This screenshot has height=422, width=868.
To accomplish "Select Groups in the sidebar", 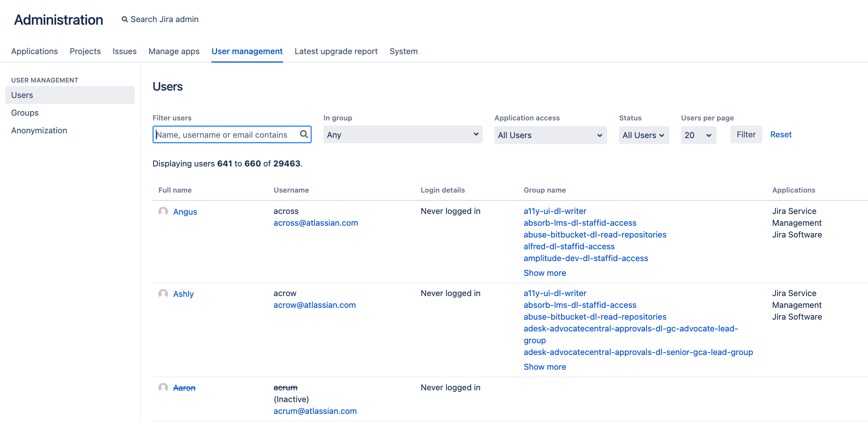I will point(24,112).
